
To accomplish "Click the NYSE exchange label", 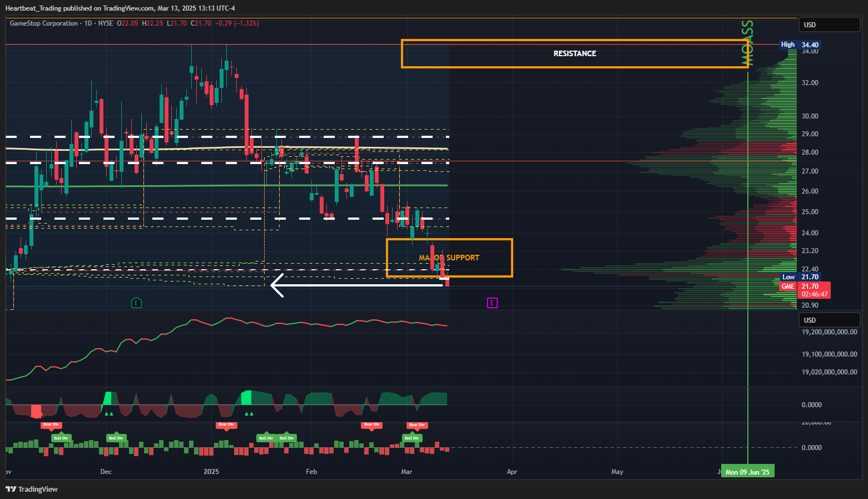I will pyautogui.click(x=106, y=23).
